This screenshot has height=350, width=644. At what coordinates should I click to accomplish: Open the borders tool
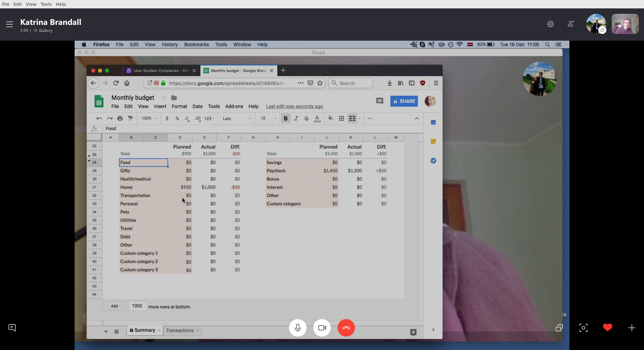coord(341,118)
